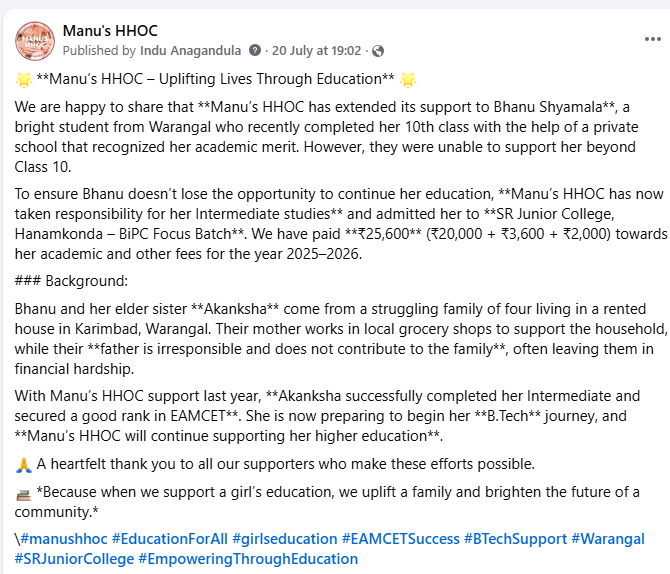Click the books emoji before the quote
670x574 pixels.
[x=24, y=495]
